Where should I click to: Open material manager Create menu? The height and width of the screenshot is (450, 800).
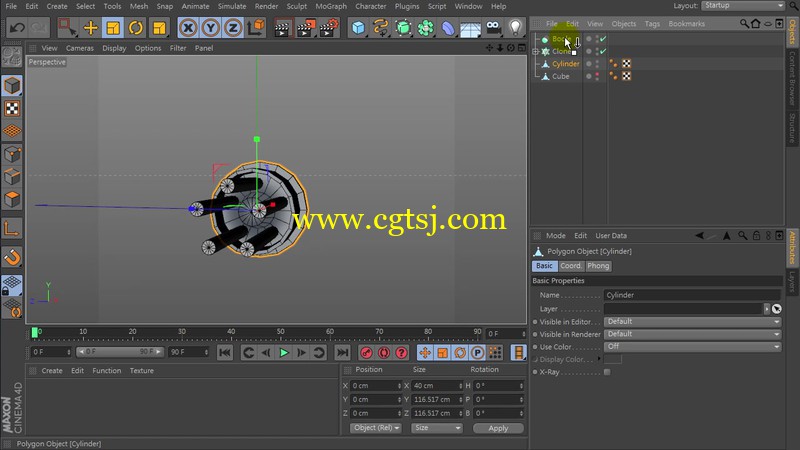coord(52,371)
